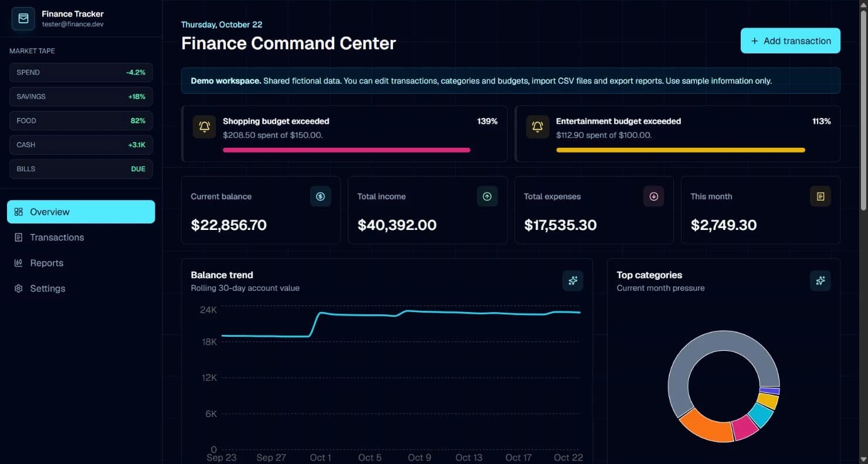Screen dimensions: 868x464
Task: Click the sparkle icon on Balance trend panel
Action: [x=572, y=280]
